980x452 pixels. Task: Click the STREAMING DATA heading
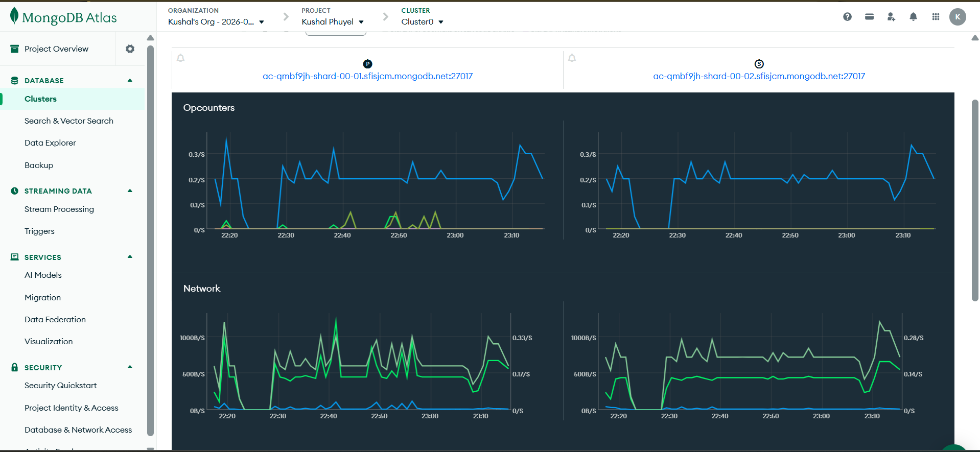point(58,191)
